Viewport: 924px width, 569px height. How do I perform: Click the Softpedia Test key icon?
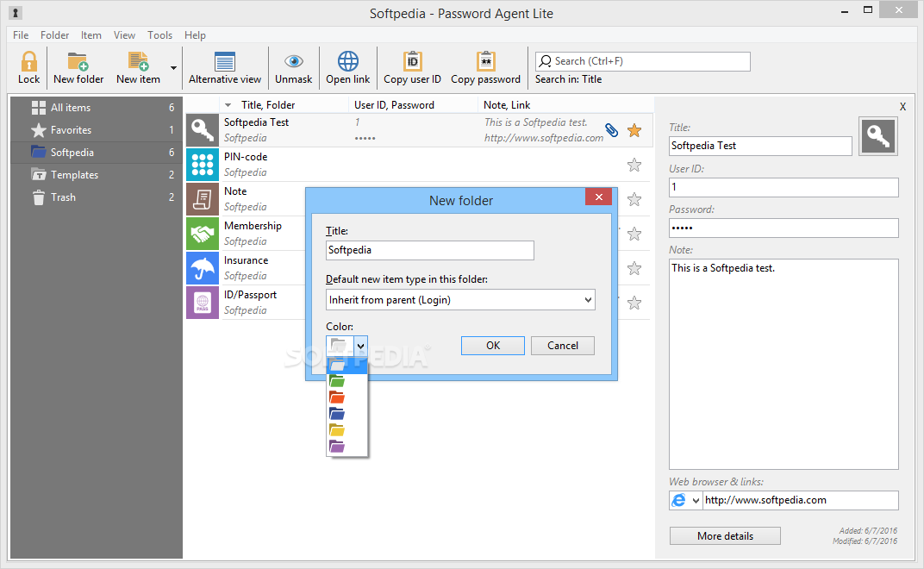coord(203,129)
